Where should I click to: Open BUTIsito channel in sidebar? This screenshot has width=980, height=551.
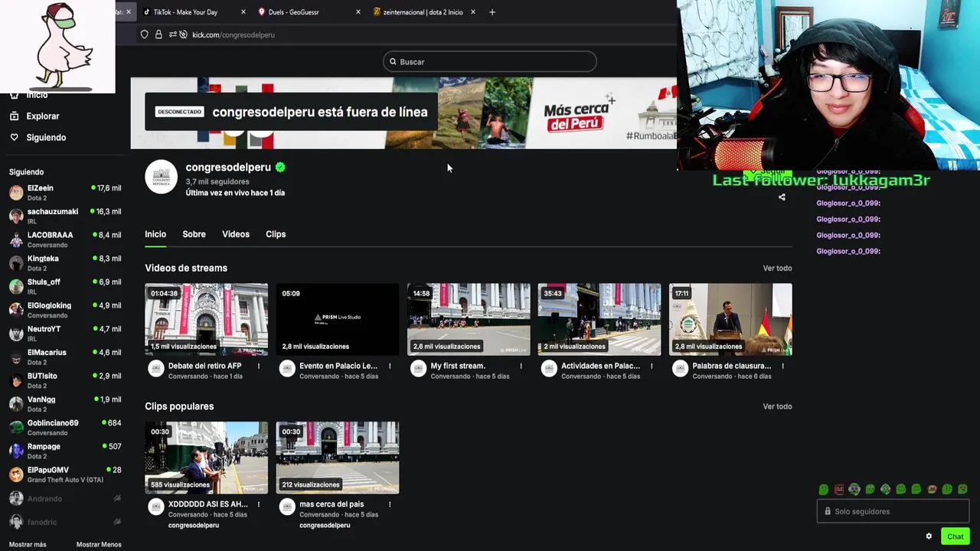pyautogui.click(x=65, y=380)
